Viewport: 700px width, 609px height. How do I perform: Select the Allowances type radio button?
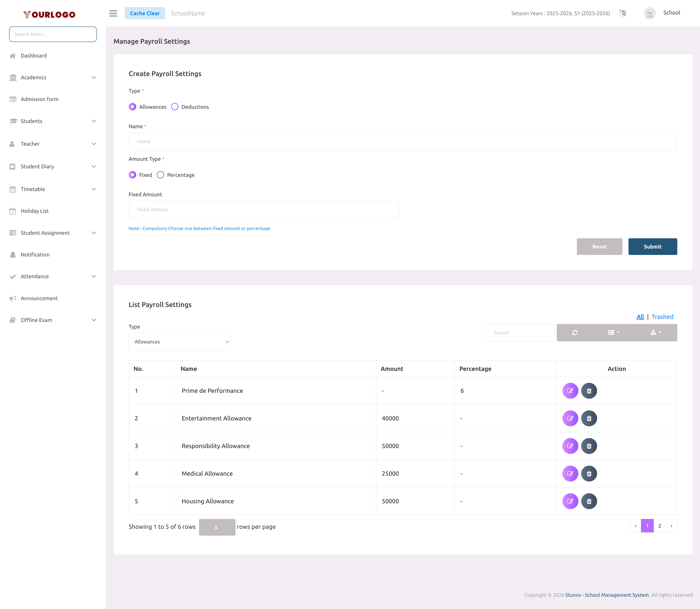click(132, 107)
